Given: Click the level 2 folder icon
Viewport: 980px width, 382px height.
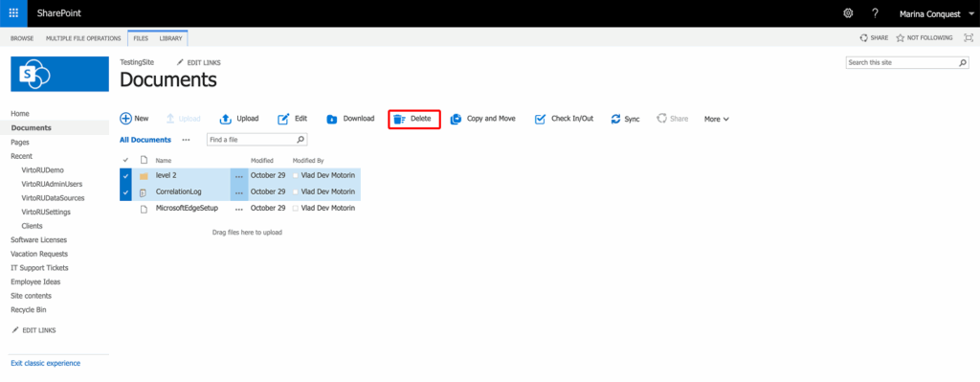Looking at the screenshot, I should pyautogui.click(x=144, y=176).
